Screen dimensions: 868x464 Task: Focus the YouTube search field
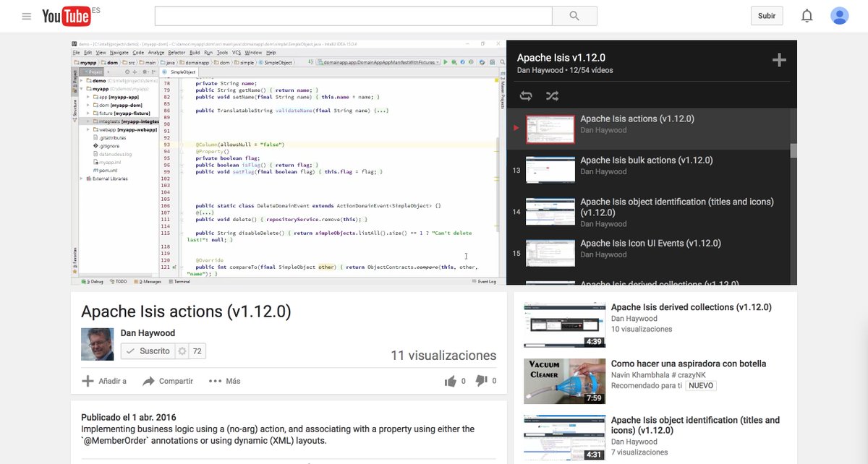click(353, 16)
